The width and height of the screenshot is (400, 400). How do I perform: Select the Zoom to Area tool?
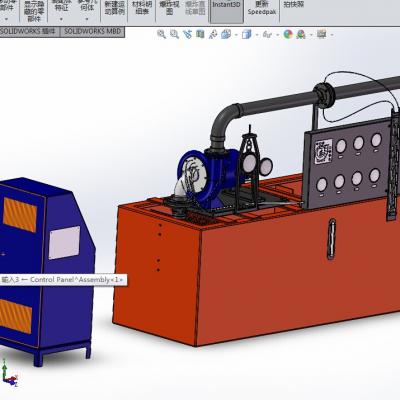pos(174,34)
